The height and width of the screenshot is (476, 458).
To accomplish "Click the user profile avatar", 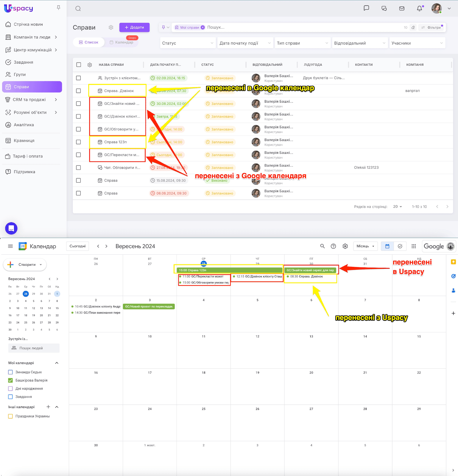I will pos(437,8).
